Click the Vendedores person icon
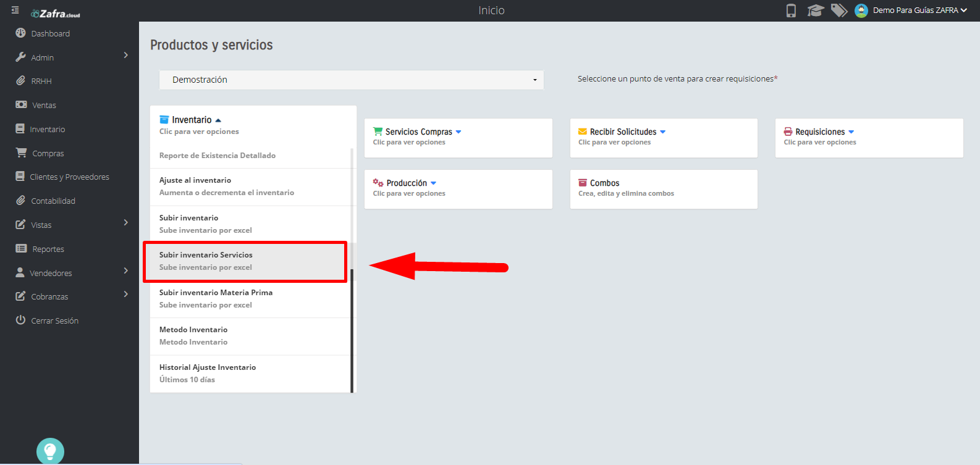The height and width of the screenshot is (465, 980). click(20, 272)
